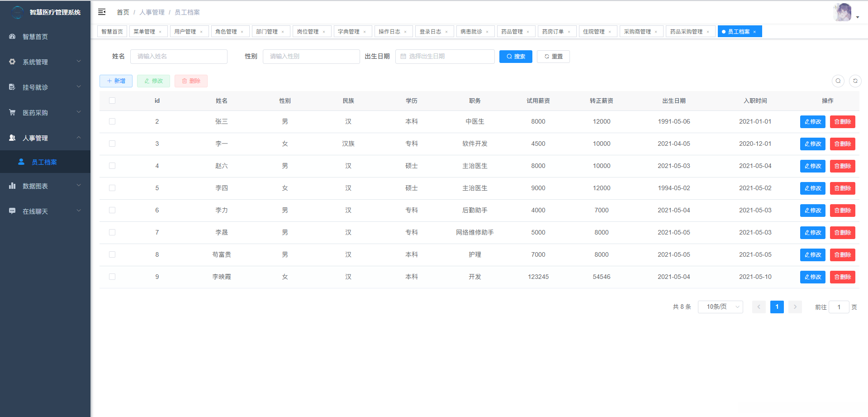This screenshot has width=868, height=417.
Task: Click the blue 搜索 button
Action: tap(516, 57)
